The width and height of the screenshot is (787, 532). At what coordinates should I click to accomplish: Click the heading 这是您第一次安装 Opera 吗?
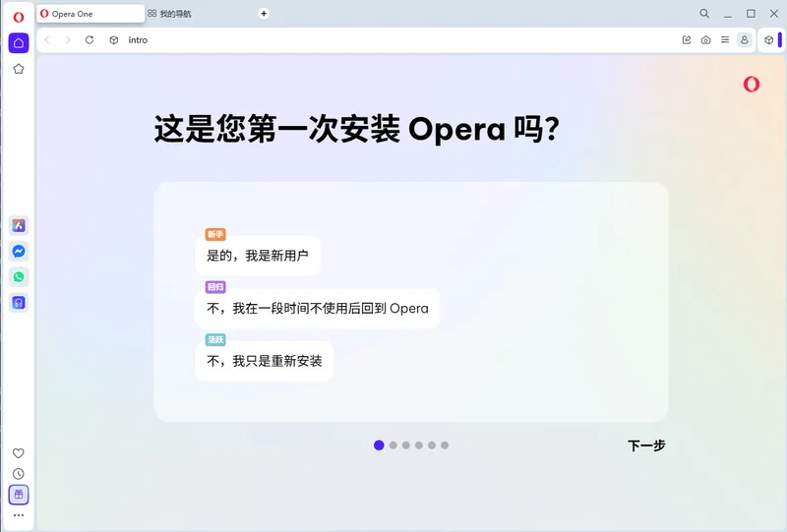(357, 129)
